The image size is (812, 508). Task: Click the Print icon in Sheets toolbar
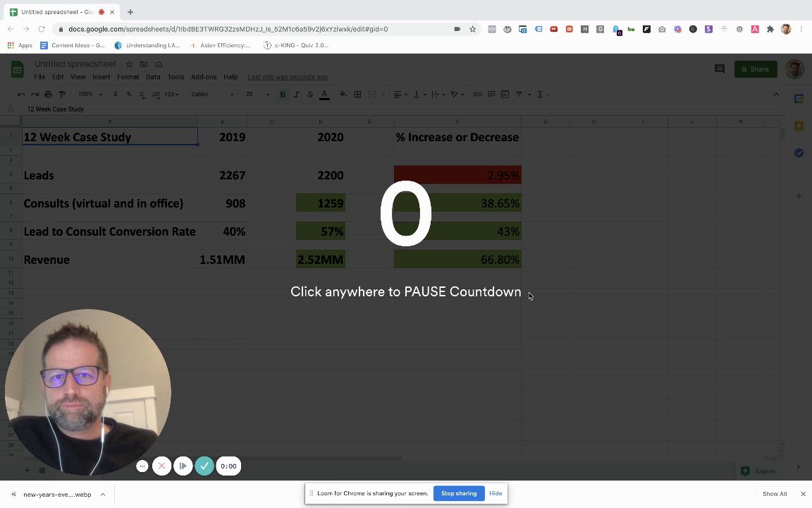coord(48,95)
